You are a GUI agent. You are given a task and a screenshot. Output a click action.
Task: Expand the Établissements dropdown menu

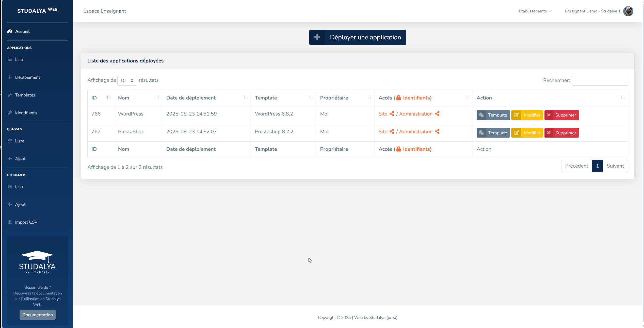(x=535, y=11)
